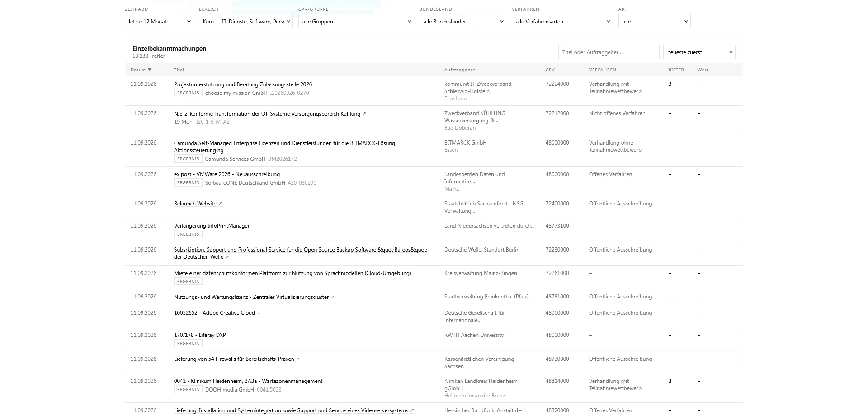868x415 pixels.
Task: Sort by the BIETER column header
Action: click(676, 70)
